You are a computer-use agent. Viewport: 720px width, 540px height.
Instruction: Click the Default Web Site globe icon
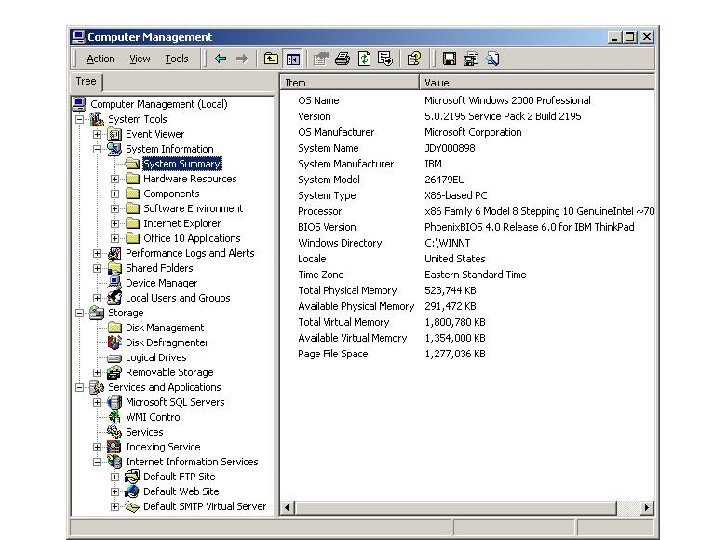pyautogui.click(x=132, y=491)
